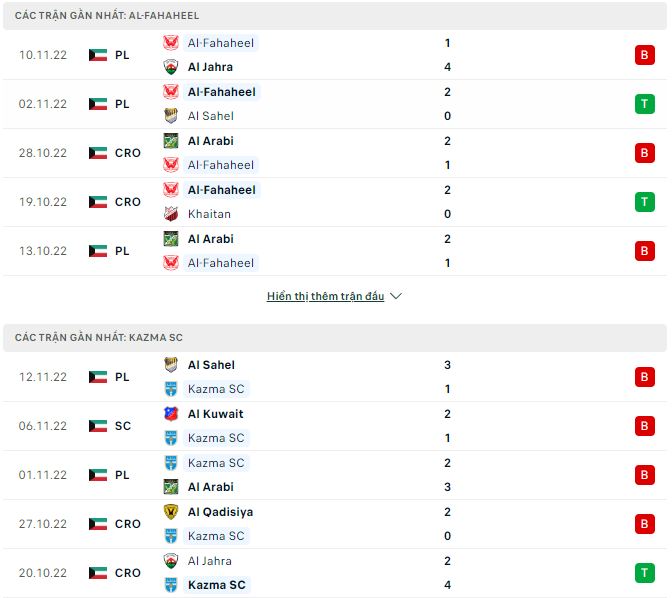This screenshot has height=598, width=672.
Task: Click the green T badge for 20.10.22 match
Action: (x=644, y=573)
